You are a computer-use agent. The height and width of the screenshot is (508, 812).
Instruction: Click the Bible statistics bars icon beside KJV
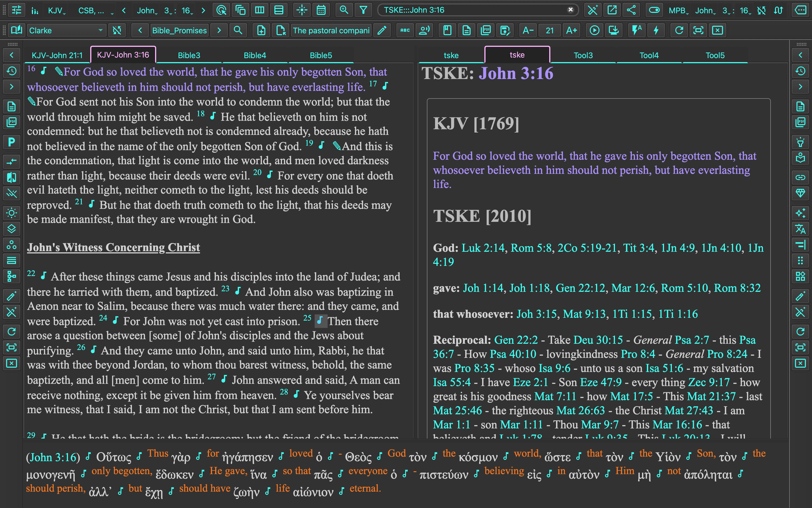[35, 10]
